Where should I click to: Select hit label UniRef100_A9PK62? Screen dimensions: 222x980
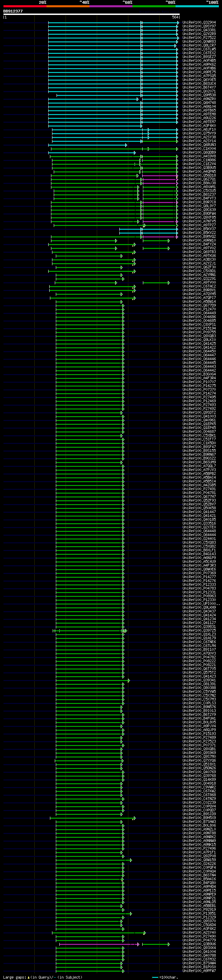199,64
